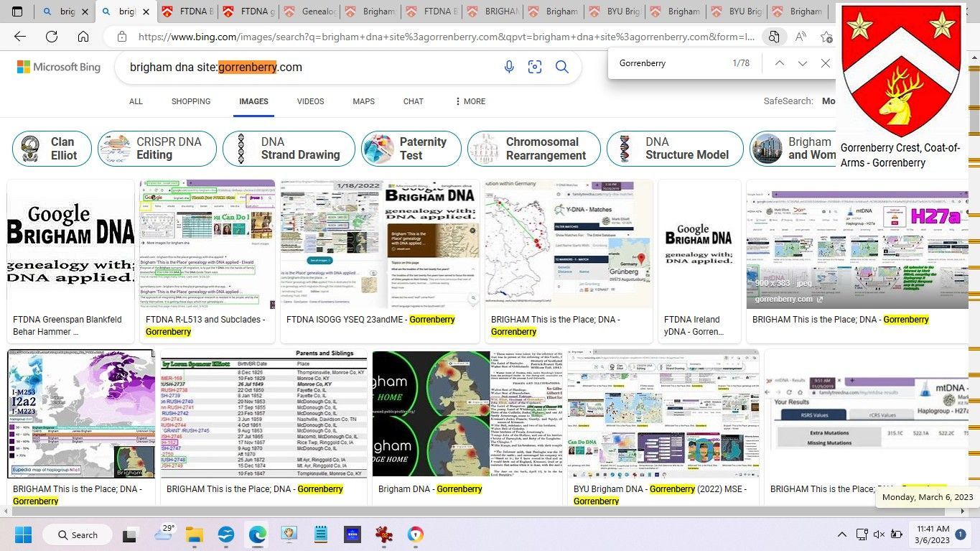
Task: Open the I-M253 haplogroup Europe map thumbnail
Action: (x=80, y=414)
